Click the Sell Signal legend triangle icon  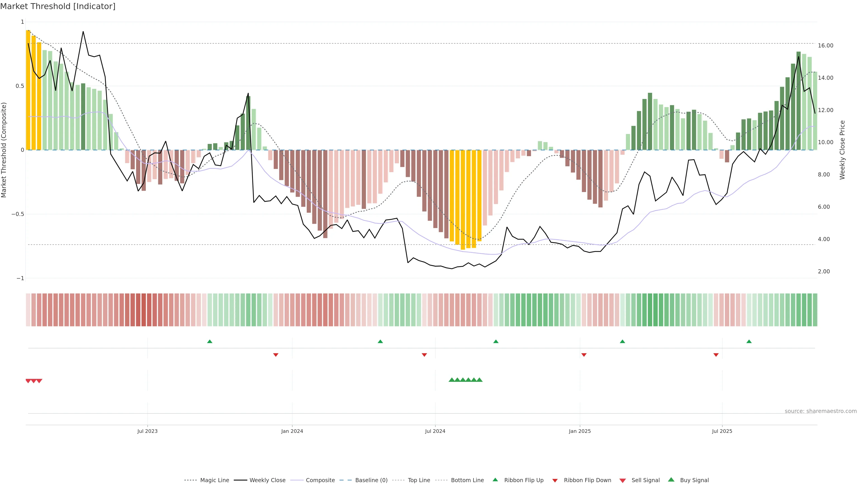(622, 481)
